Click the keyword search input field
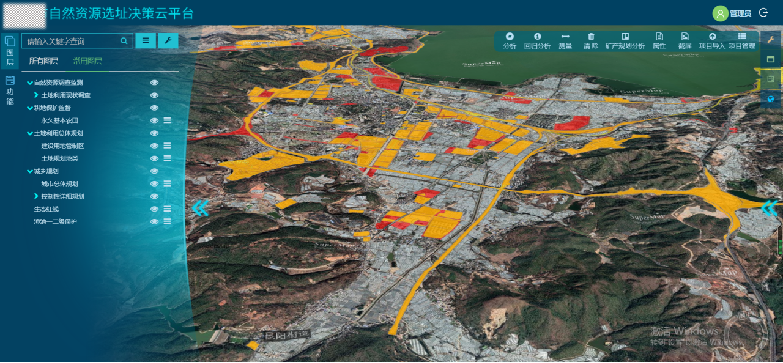Screen dimensions: 783x363 (72, 41)
